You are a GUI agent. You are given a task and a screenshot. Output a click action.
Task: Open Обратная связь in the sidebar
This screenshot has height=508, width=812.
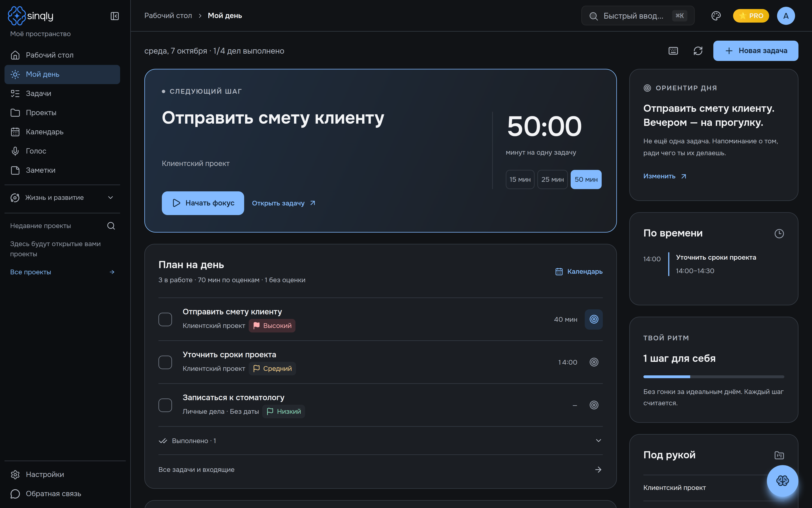point(62,494)
